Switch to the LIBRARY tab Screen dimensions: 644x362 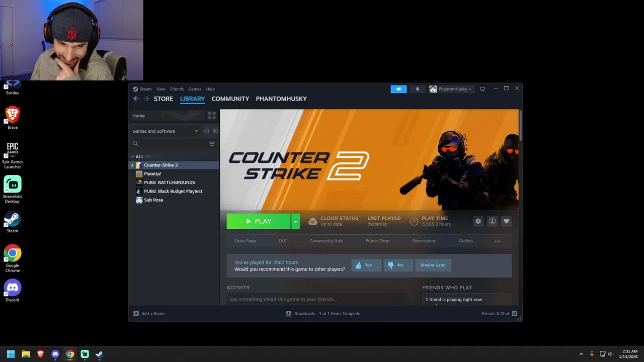[192, 99]
